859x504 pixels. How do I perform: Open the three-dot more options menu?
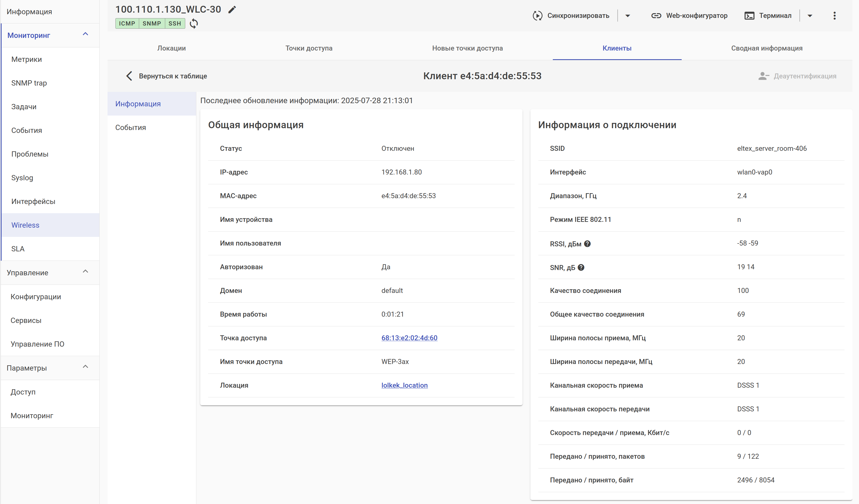click(834, 16)
